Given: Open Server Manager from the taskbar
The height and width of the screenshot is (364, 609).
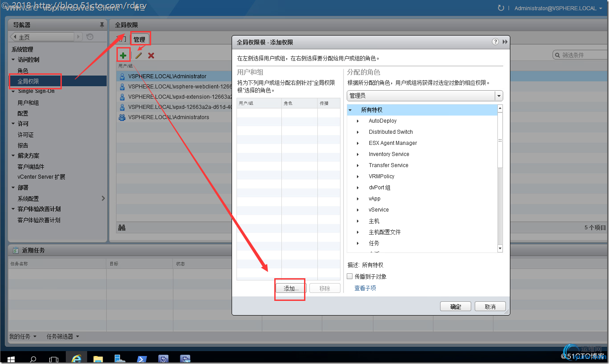Looking at the screenshot, I should point(120,358).
